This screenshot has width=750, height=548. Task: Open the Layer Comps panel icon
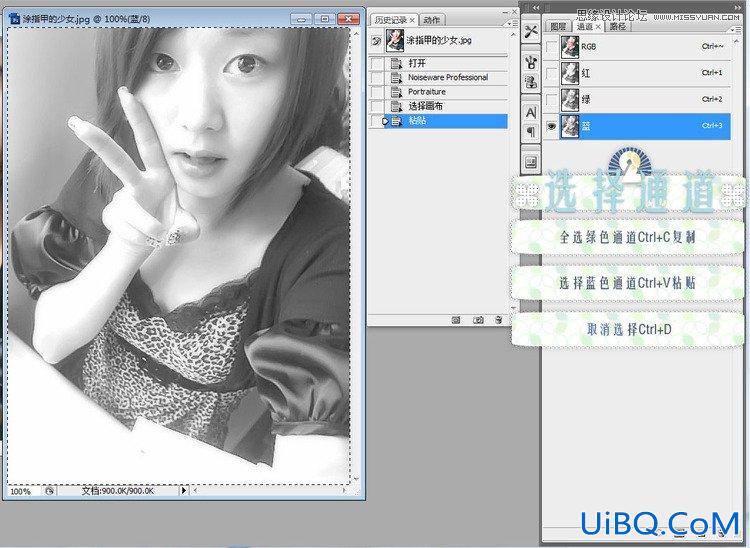click(x=530, y=163)
